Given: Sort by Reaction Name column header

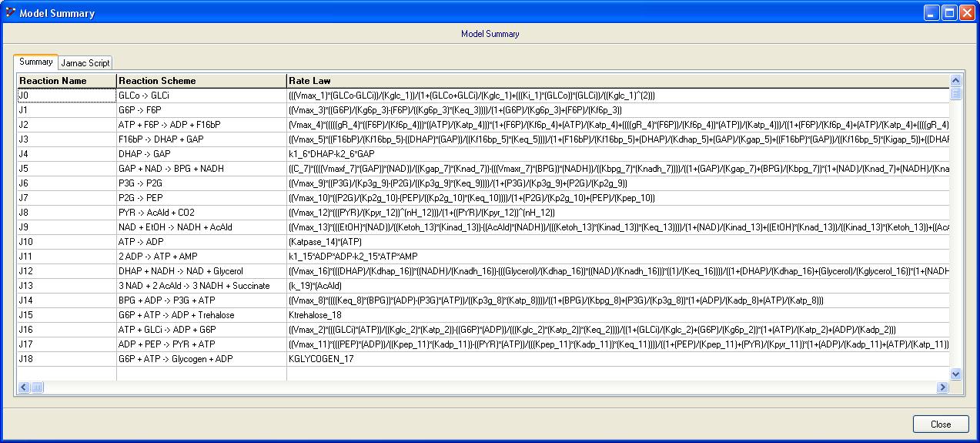Looking at the screenshot, I should coord(66,81).
